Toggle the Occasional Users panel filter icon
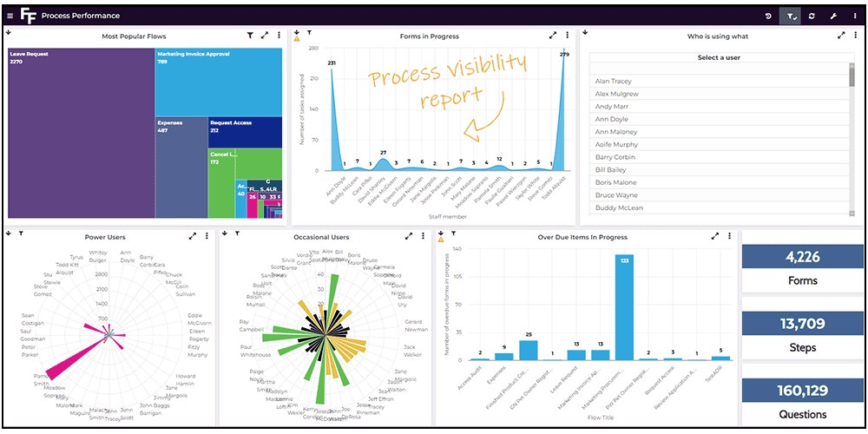This screenshot has width=868, height=434. pyautogui.click(x=235, y=233)
